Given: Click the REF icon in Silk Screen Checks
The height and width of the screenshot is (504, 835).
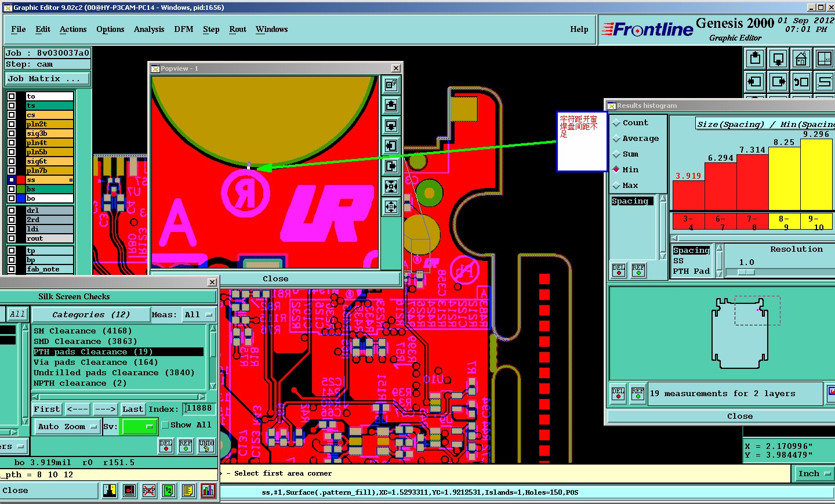Looking at the screenshot, I should [x=186, y=445].
